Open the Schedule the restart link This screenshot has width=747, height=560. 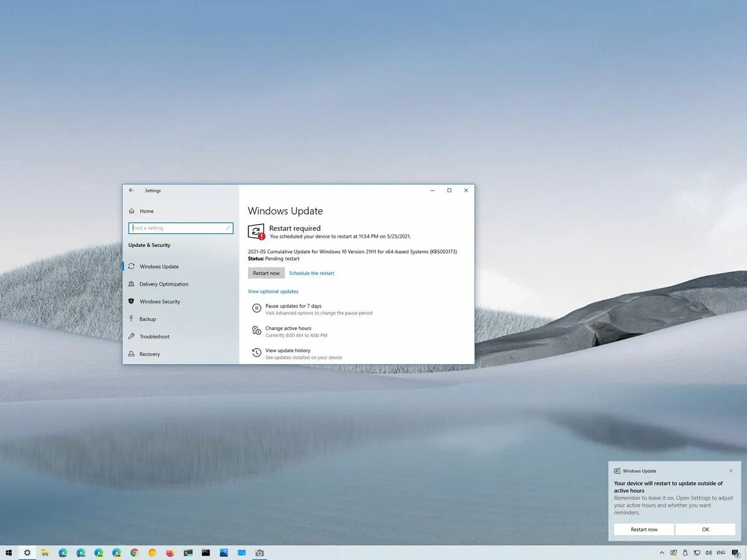311,273
